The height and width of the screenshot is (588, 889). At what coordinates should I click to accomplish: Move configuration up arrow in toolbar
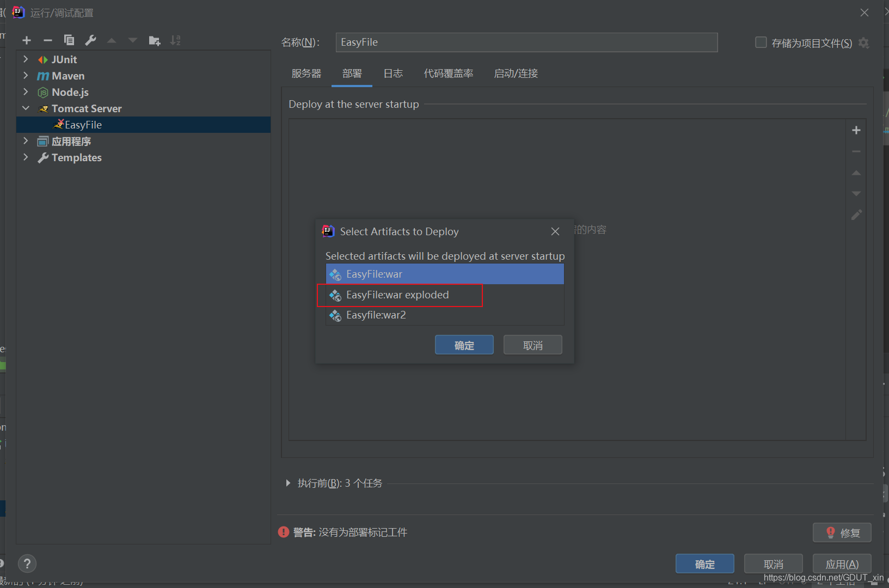[112, 40]
